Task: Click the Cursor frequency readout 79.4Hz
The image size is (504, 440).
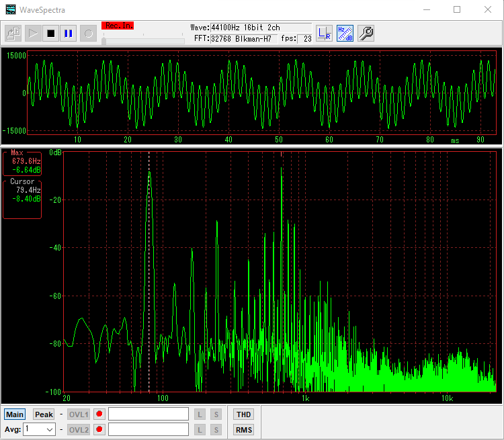Action: (x=28, y=190)
